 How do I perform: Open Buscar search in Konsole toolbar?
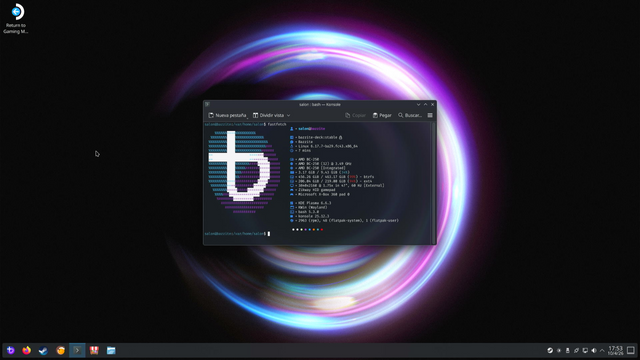[410, 116]
